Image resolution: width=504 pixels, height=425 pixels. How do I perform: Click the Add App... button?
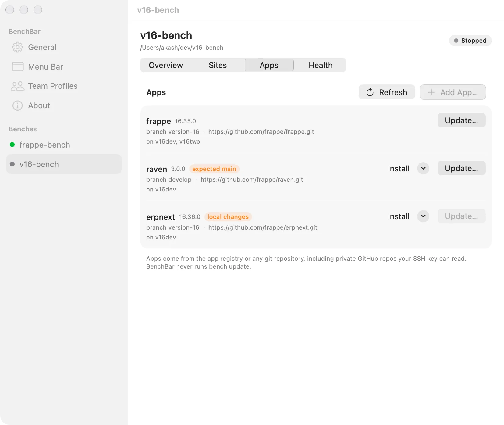453,92
